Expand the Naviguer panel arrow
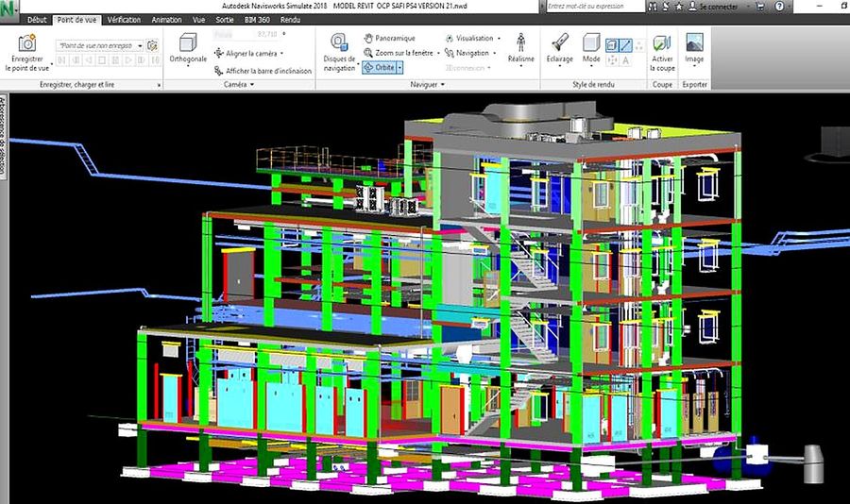This screenshot has height=504, width=850. [x=443, y=85]
